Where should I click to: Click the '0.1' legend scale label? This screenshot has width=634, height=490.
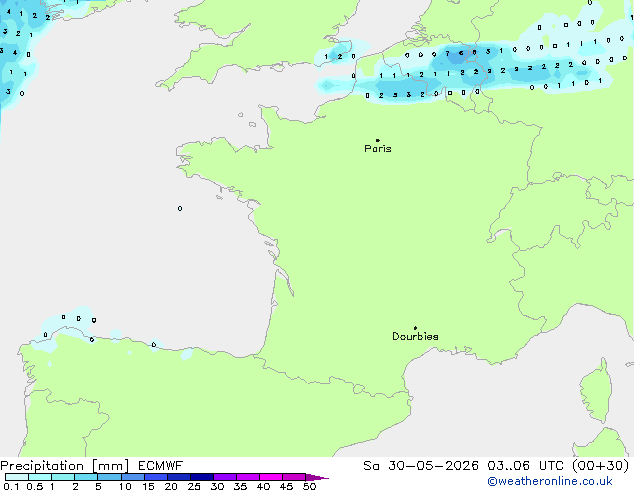(11, 486)
